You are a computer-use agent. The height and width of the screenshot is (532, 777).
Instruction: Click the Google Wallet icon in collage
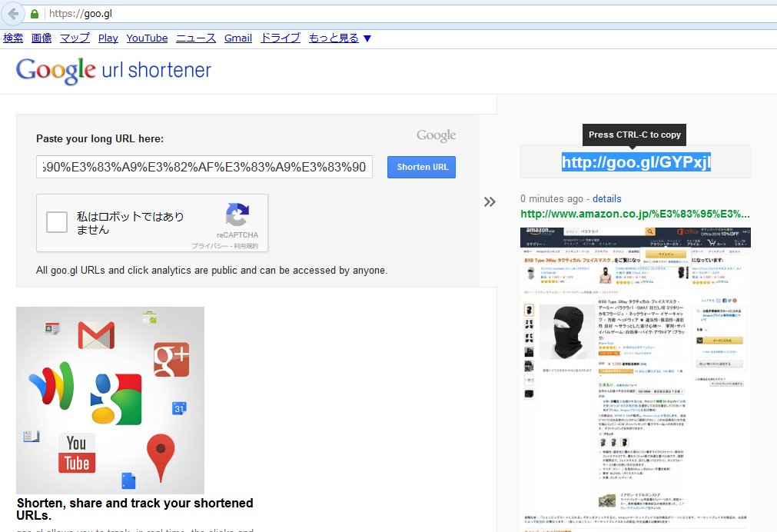(x=52, y=386)
